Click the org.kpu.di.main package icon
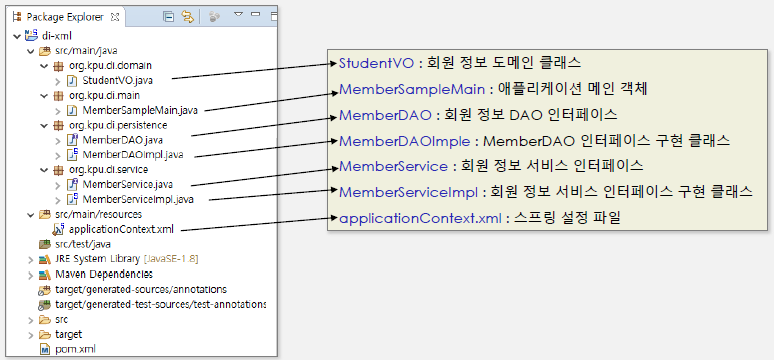This screenshot has width=774, height=360. [58, 95]
